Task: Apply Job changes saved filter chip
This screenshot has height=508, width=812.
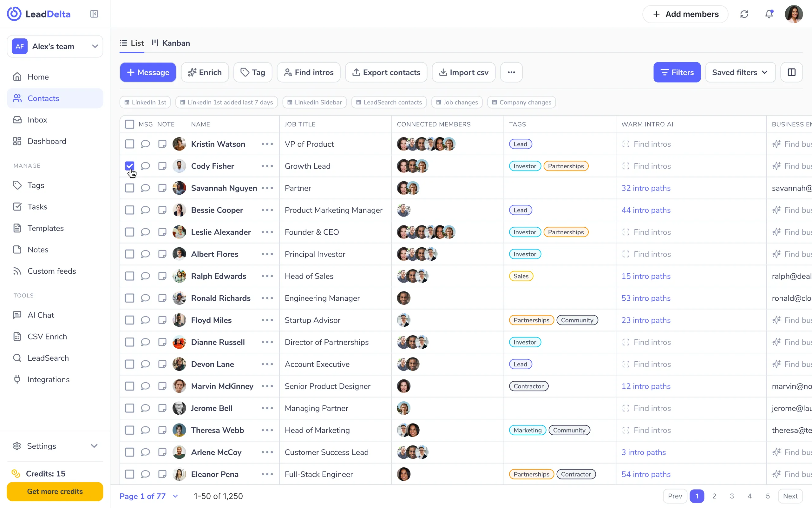Action: pyautogui.click(x=457, y=103)
